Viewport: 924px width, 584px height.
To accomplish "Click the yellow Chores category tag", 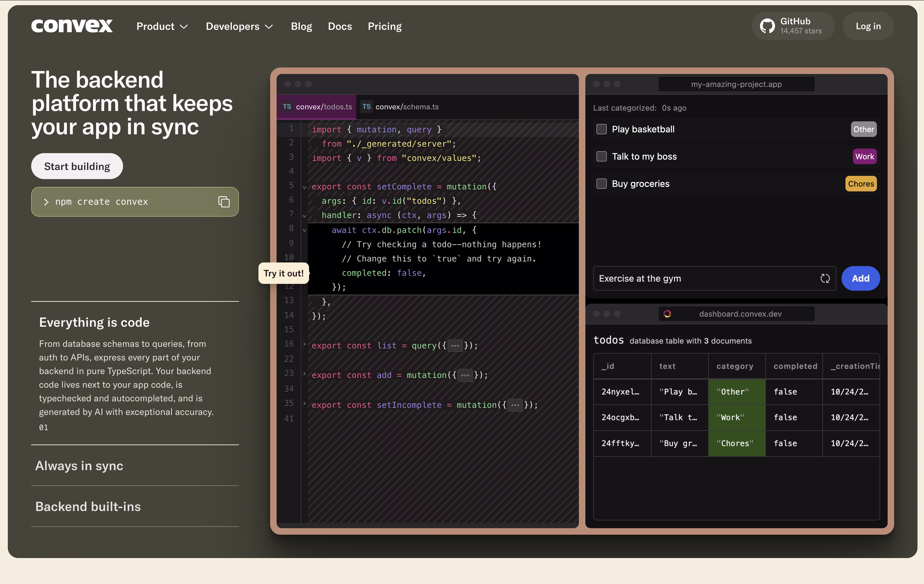I will (x=861, y=184).
